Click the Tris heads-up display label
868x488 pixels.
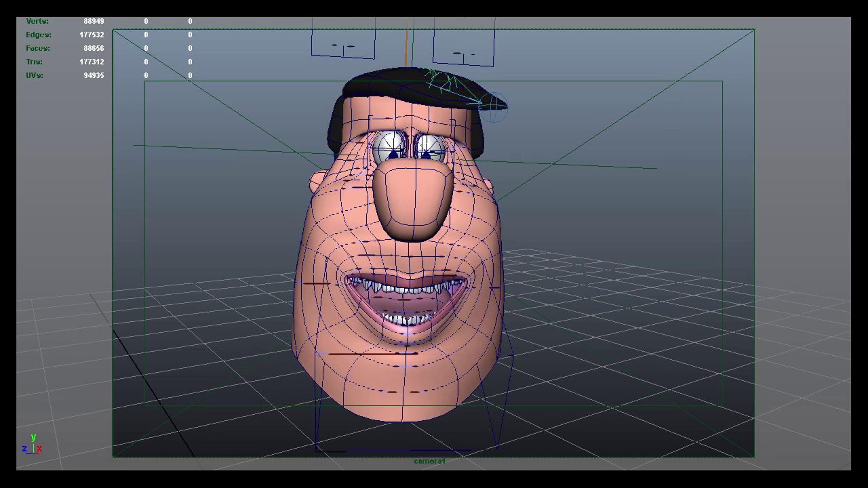(x=34, y=62)
